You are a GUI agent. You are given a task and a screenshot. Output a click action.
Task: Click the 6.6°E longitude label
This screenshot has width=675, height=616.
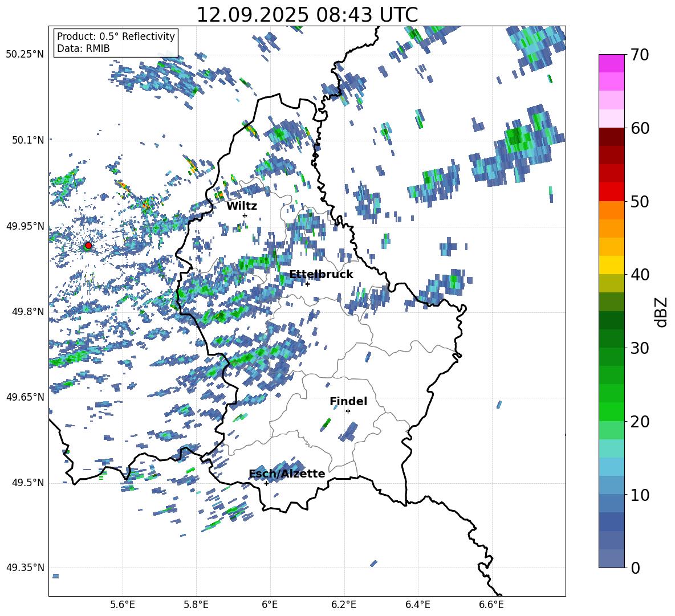pyautogui.click(x=491, y=605)
